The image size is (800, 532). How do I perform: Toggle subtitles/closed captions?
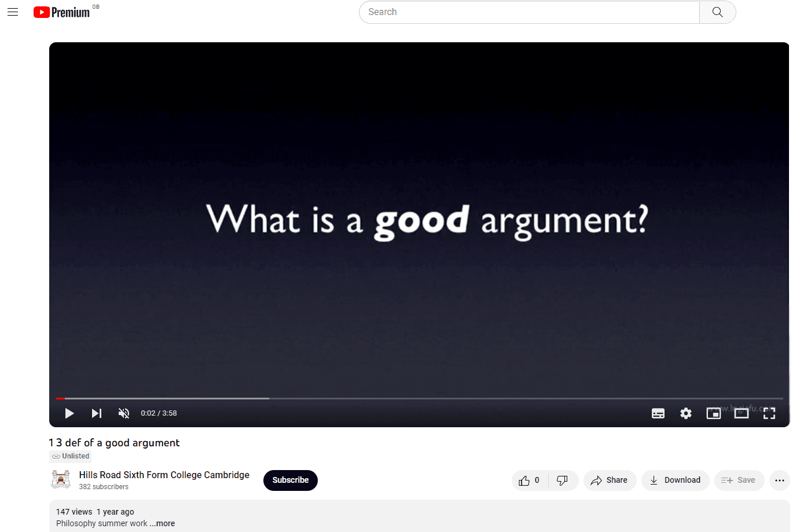tap(658, 413)
